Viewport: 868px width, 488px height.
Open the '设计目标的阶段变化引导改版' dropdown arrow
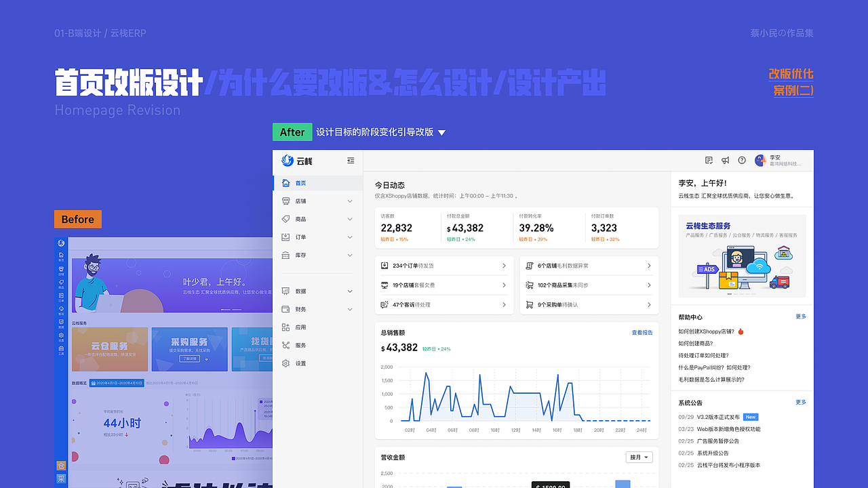442,132
